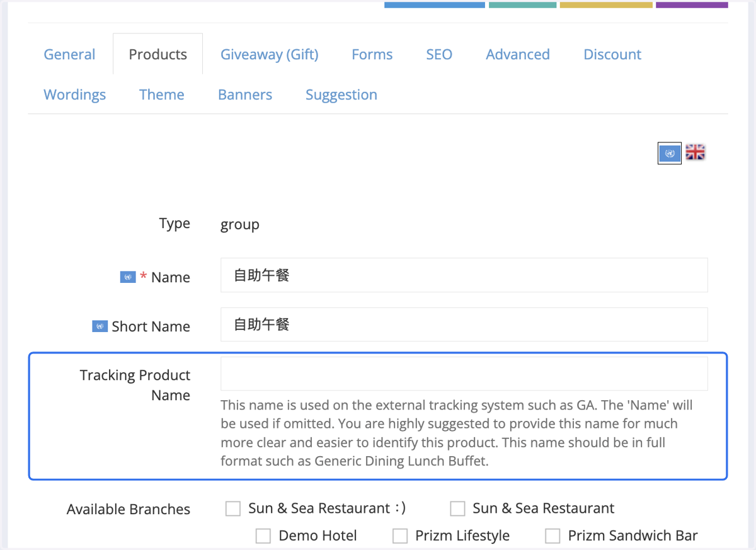This screenshot has width=756, height=550.
Task: Check the Sun & Sea Restaurant :) branch
Action: pyautogui.click(x=233, y=508)
